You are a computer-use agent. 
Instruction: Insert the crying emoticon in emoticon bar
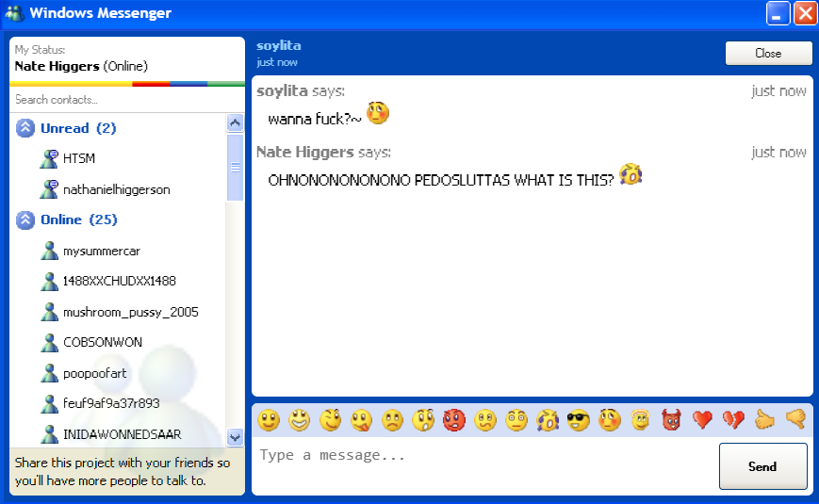pyautogui.click(x=548, y=420)
